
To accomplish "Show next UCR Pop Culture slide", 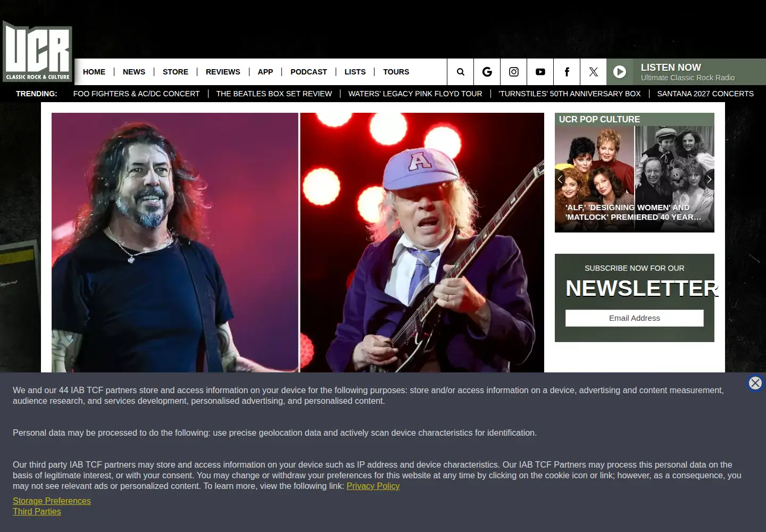I will (709, 179).
